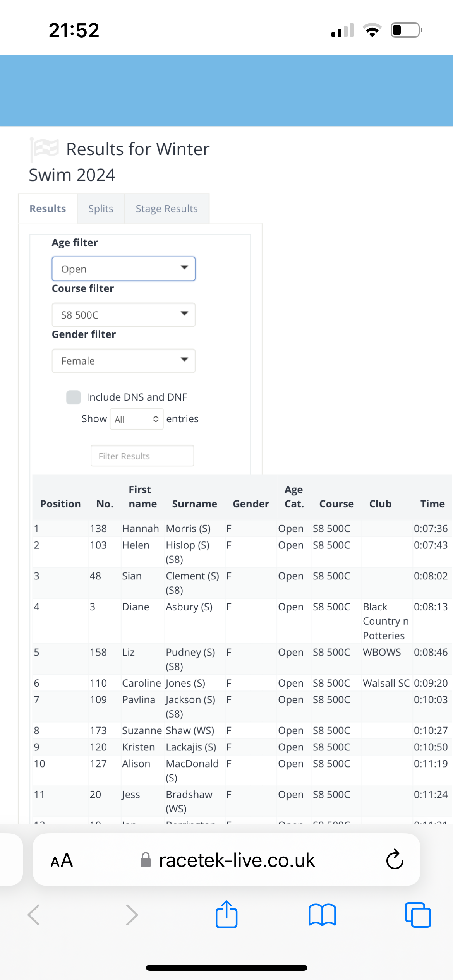Viewport: 453px width, 980px height.
Task: Tap the racetek-live.co.uk address bar
Action: tap(237, 860)
